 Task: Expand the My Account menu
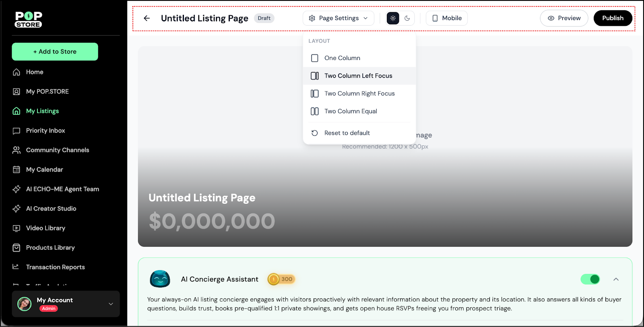coord(111,304)
